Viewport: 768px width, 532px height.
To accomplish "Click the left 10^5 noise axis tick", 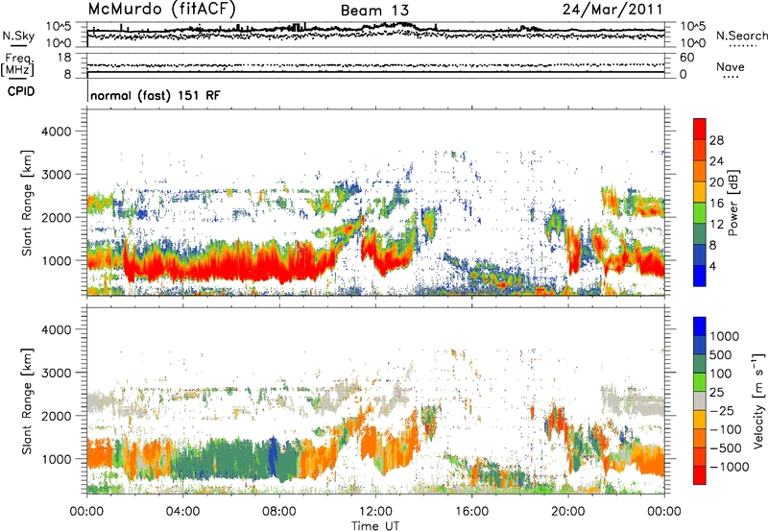I will coord(59,26).
